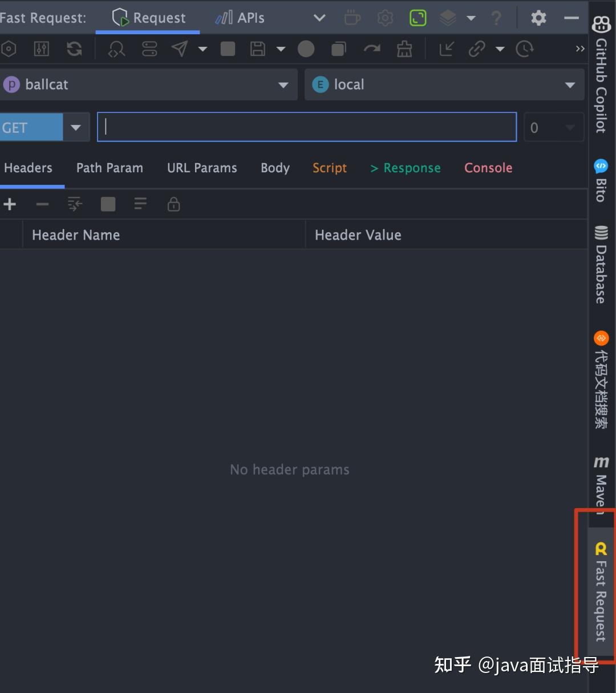Click the floppy disk save icon
The image size is (616, 693).
tap(258, 49)
